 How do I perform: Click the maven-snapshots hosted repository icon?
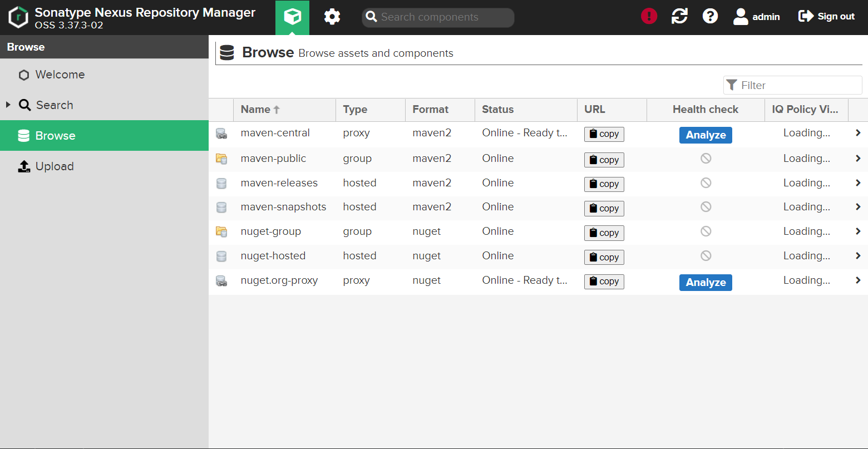click(221, 208)
